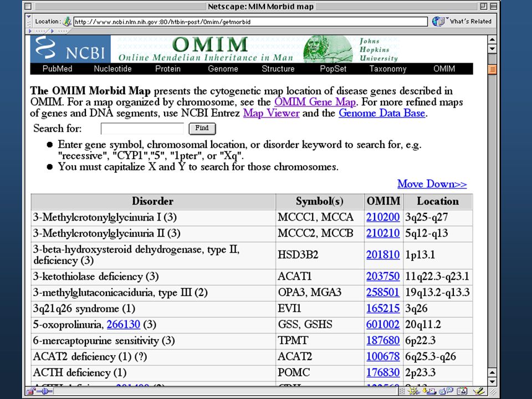This screenshot has width=532, height=399.
Task: Click the "HSD3B2" symbol cell
Action: click(320, 255)
